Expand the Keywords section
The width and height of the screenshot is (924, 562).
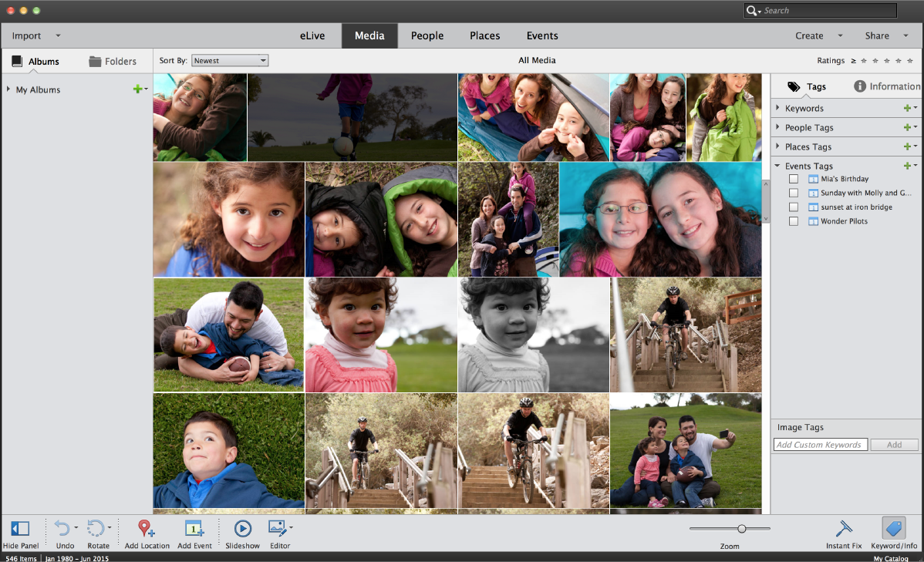778,108
